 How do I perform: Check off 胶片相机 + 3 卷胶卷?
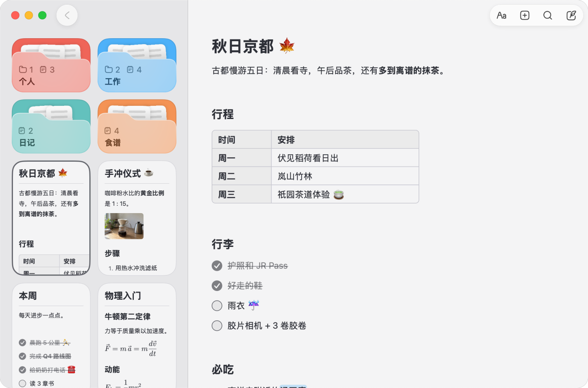pyautogui.click(x=217, y=326)
